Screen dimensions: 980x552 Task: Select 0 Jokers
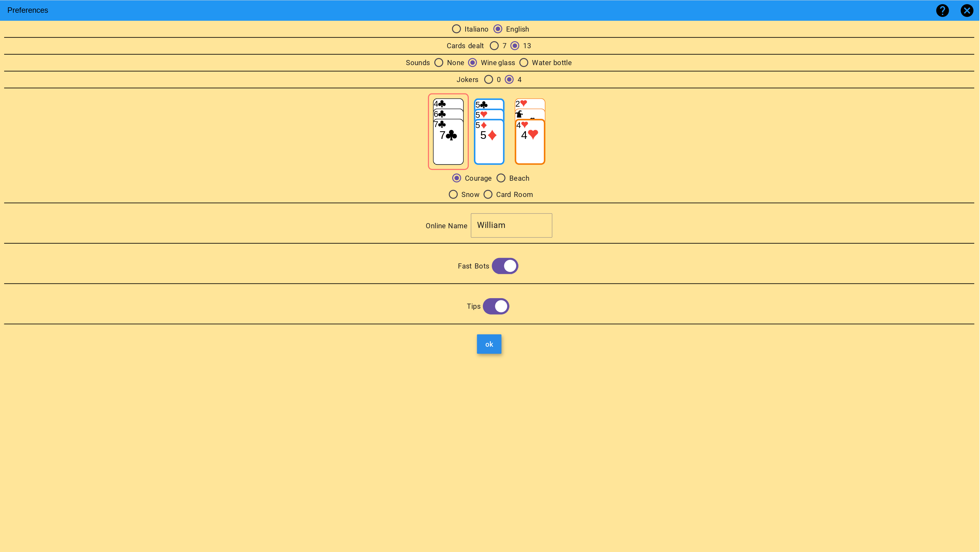[x=489, y=79]
